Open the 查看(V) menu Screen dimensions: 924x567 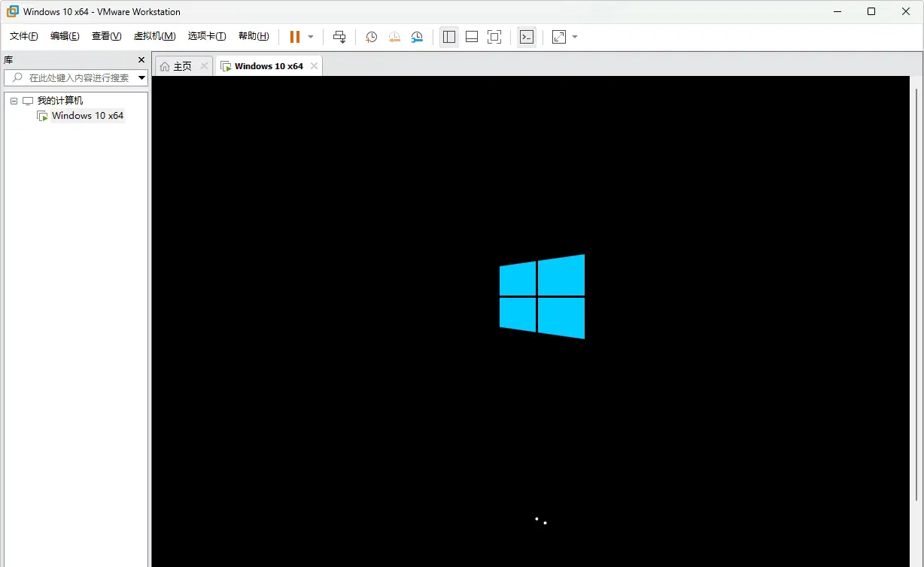[x=106, y=36]
